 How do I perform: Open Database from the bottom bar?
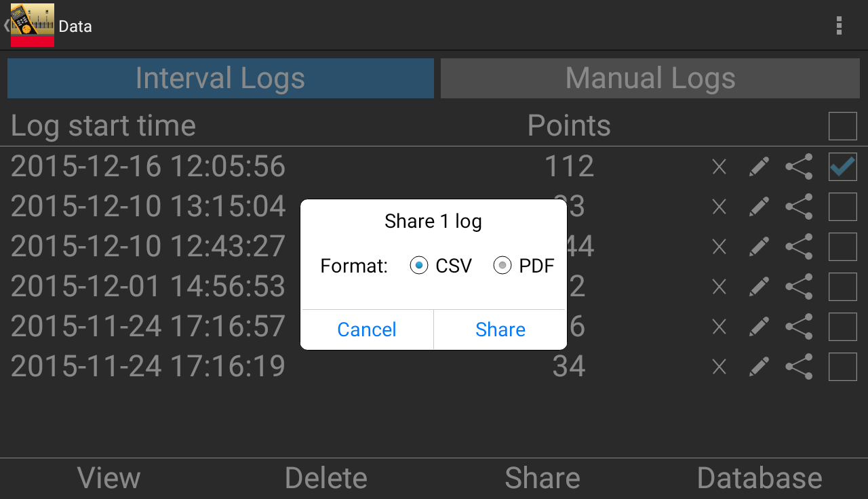pos(759,478)
